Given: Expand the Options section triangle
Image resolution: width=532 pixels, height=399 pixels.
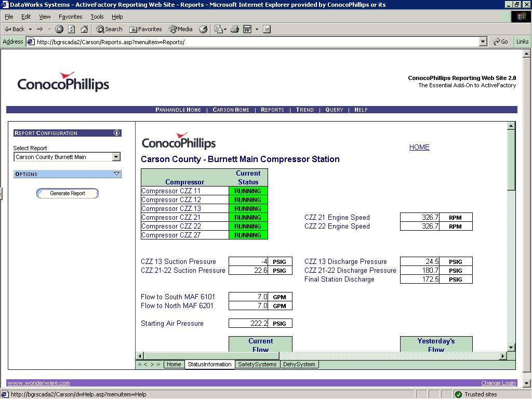Looking at the screenshot, I should click(116, 174).
